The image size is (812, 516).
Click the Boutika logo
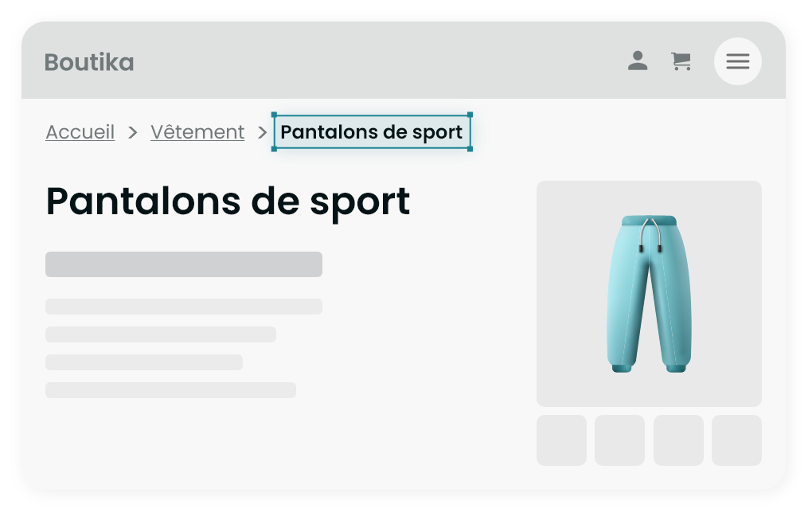89,62
